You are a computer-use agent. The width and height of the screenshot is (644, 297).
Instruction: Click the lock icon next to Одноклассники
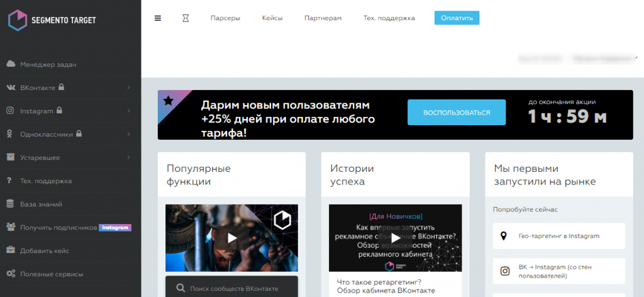click(x=79, y=133)
